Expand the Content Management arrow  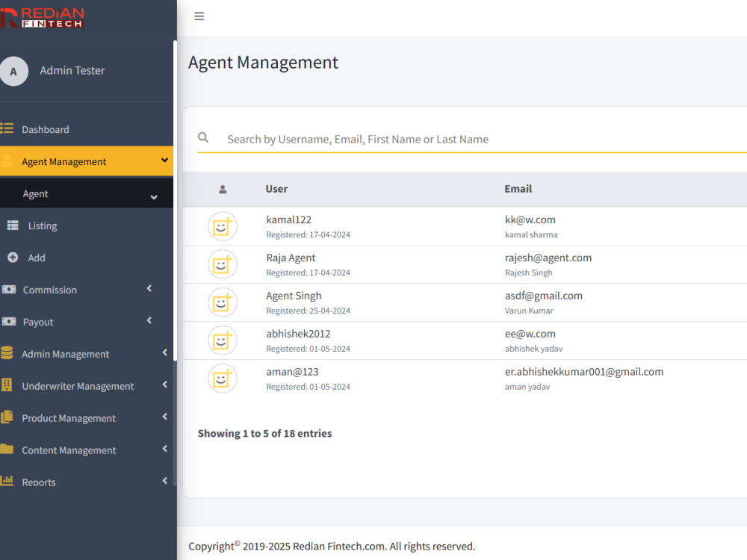point(165,449)
